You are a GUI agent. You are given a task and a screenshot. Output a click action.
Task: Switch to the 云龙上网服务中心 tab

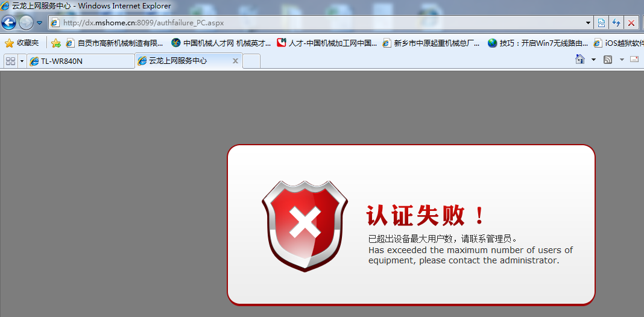pyautogui.click(x=188, y=61)
